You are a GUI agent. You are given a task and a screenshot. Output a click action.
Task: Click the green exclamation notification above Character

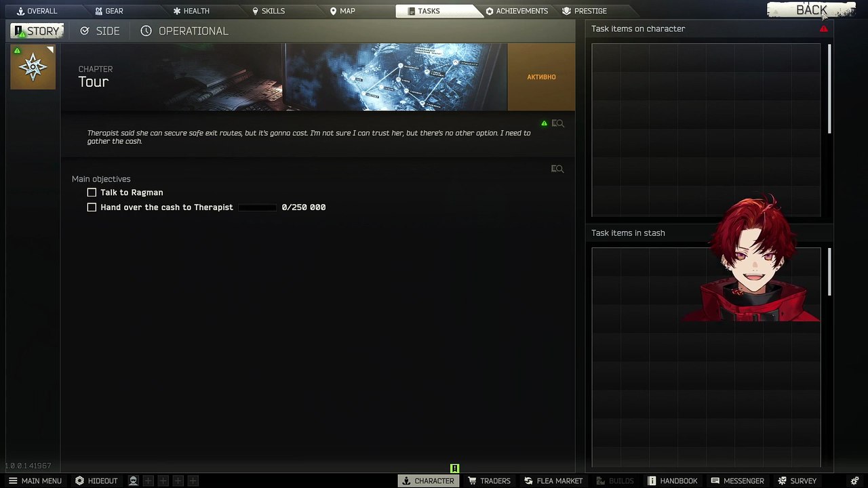click(455, 468)
